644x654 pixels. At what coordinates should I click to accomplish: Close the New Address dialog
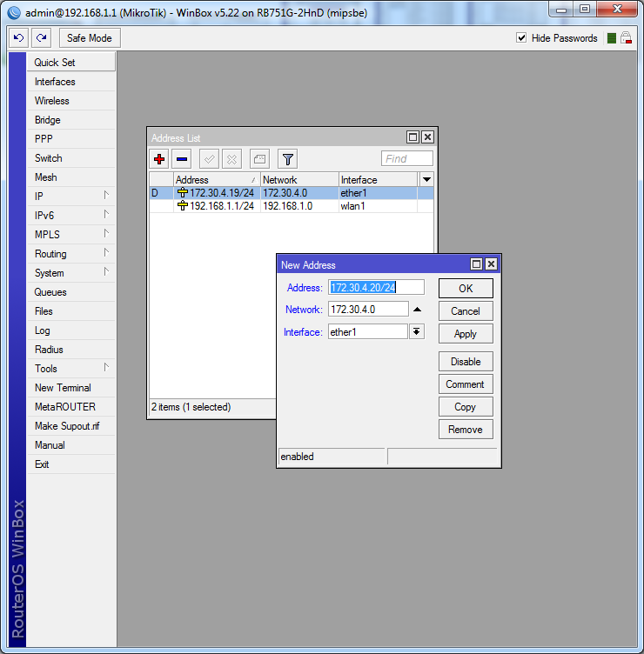[491, 264]
